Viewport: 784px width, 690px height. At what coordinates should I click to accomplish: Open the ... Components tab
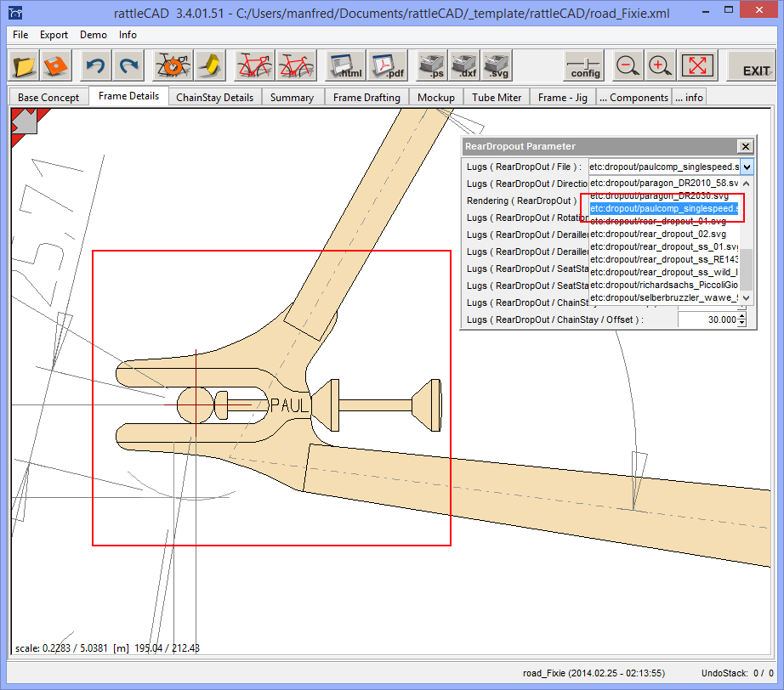tap(634, 98)
